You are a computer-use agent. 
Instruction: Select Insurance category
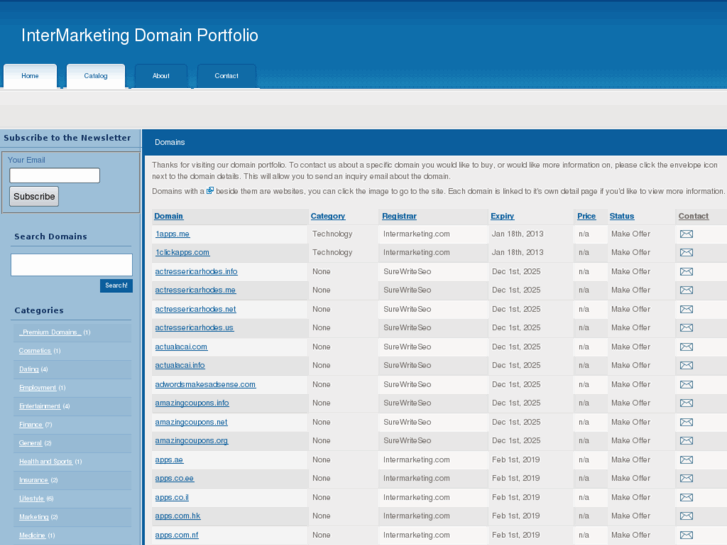[x=34, y=480]
